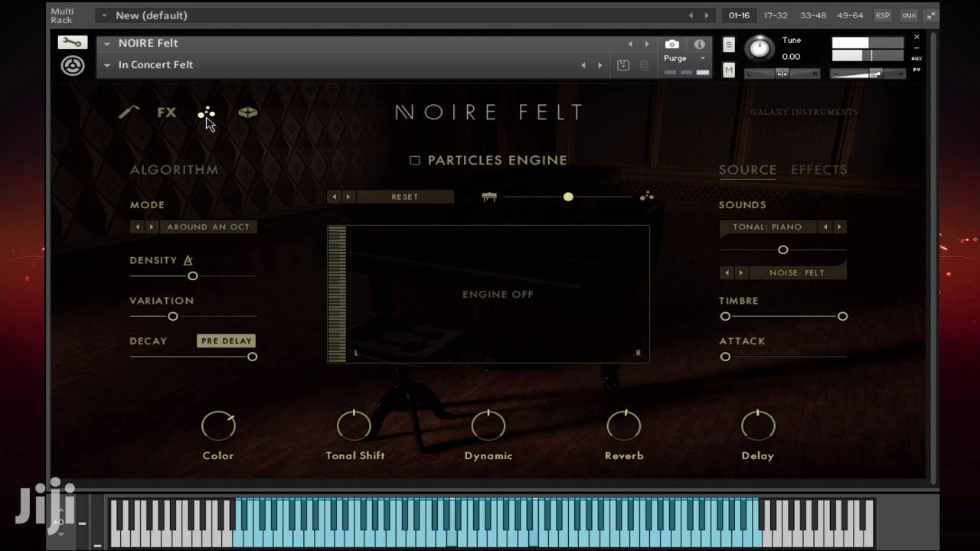Select previous mode before AROUND AN OCT
This screenshot has height=551, width=980.
[x=137, y=227]
